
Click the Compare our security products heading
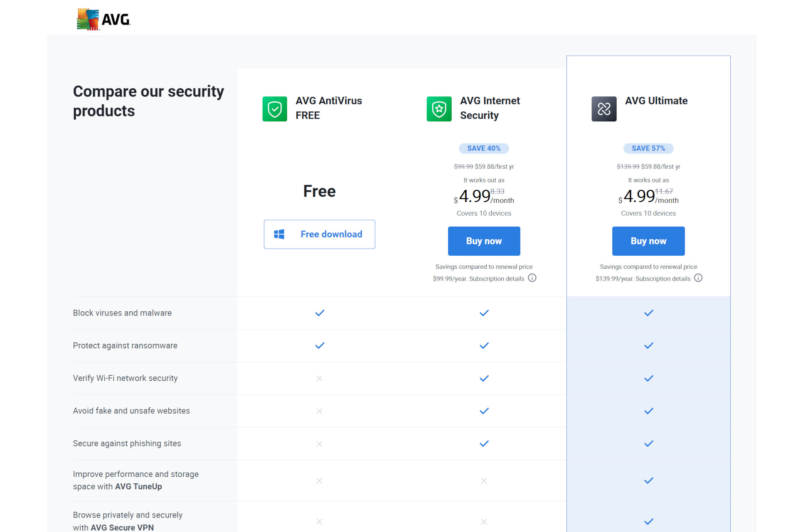(148, 101)
